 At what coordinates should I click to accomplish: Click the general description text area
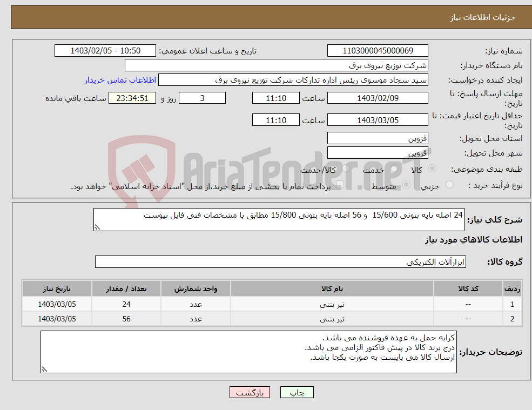[279, 220]
